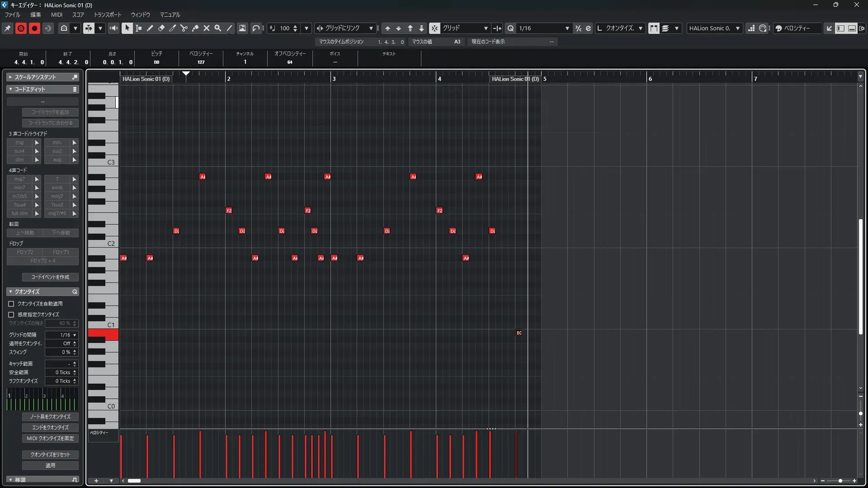Enable the auto-apply quantize checkbox
Viewport: 868px width, 488px height.
point(11,304)
